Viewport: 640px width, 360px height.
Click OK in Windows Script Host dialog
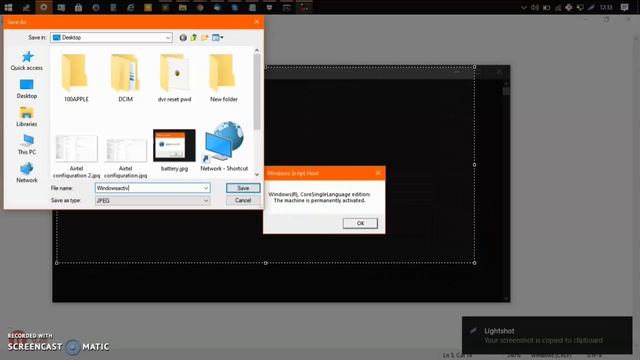click(x=360, y=223)
